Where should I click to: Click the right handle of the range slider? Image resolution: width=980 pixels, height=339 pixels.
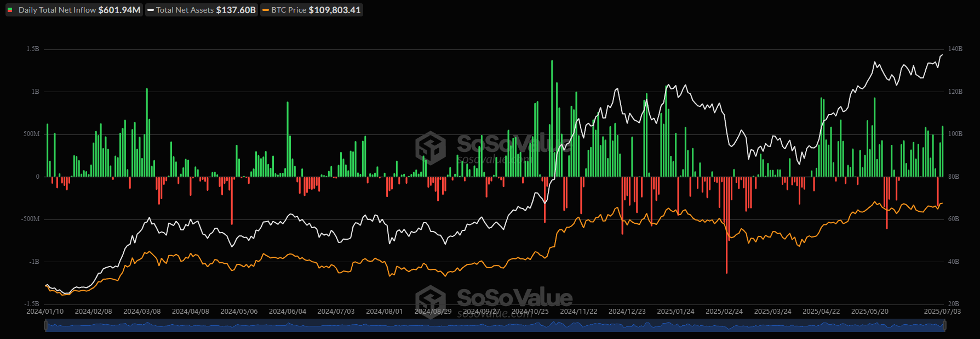pyautogui.click(x=944, y=325)
